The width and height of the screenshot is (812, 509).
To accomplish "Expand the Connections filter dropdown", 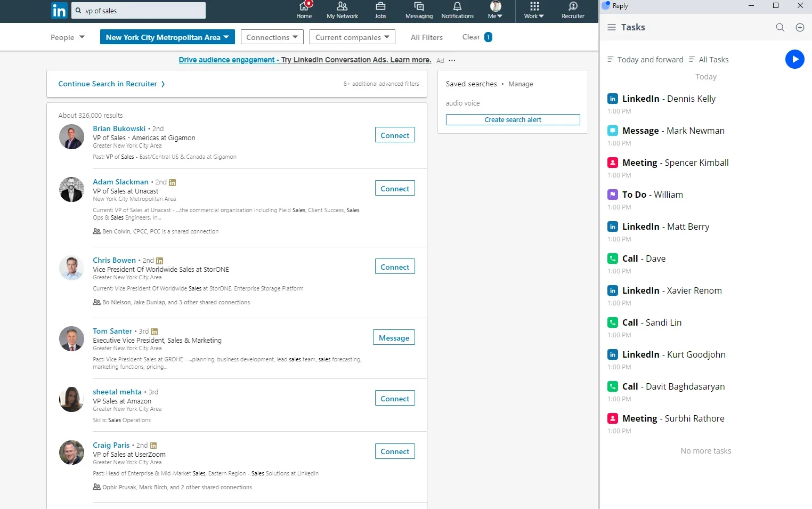I will pyautogui.click(x=272, y=37).
